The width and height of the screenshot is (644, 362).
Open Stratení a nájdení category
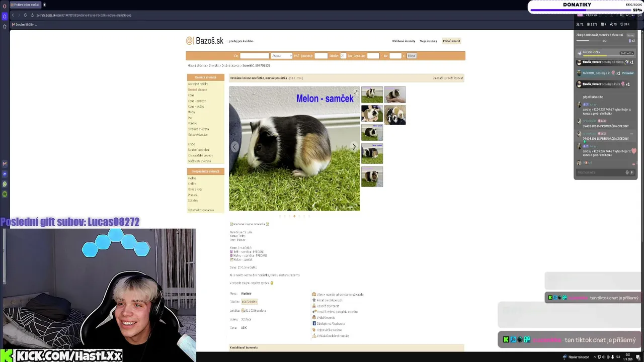pyautogui.click(x=199, y=150)
